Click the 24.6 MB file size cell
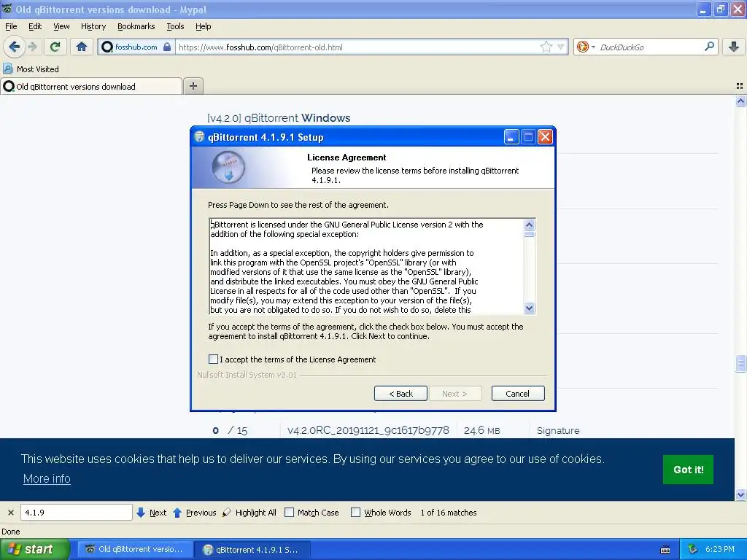747x560 pixels. point(481,430)
